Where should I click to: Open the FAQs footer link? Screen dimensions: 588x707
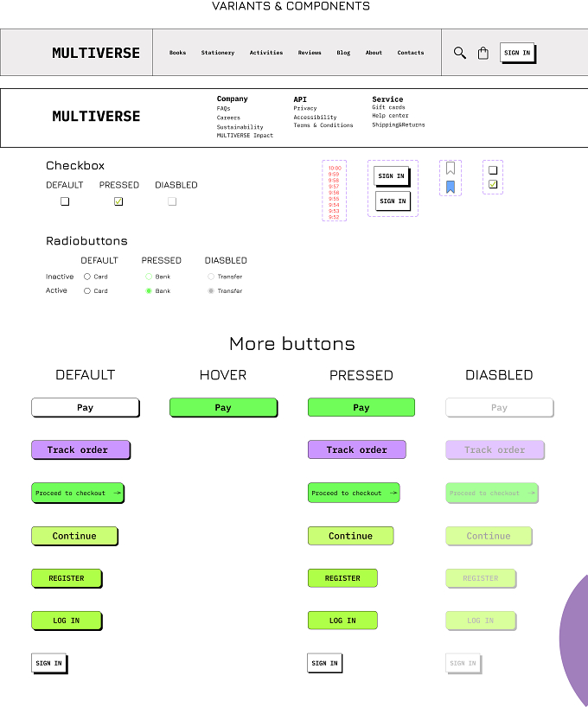(223, 109)
